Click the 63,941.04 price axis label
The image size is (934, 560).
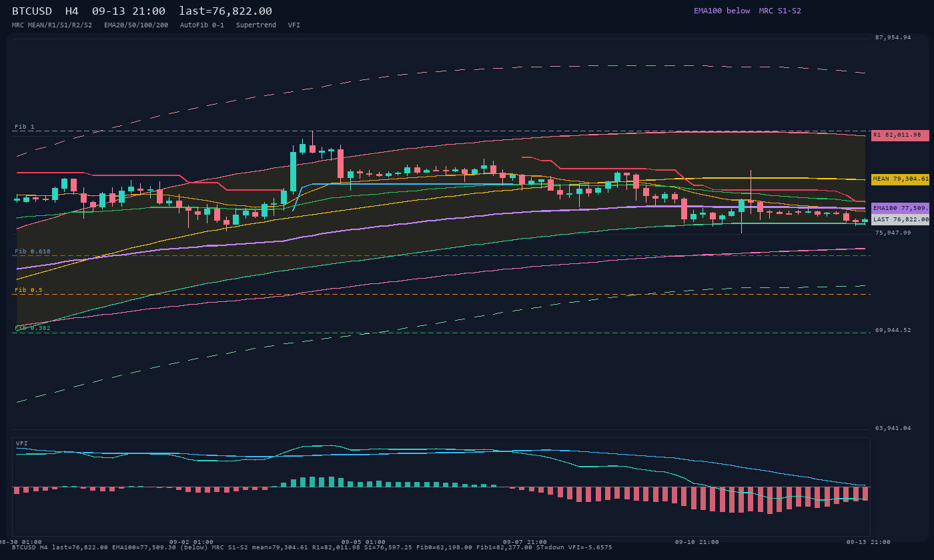(x=893, y=429)
